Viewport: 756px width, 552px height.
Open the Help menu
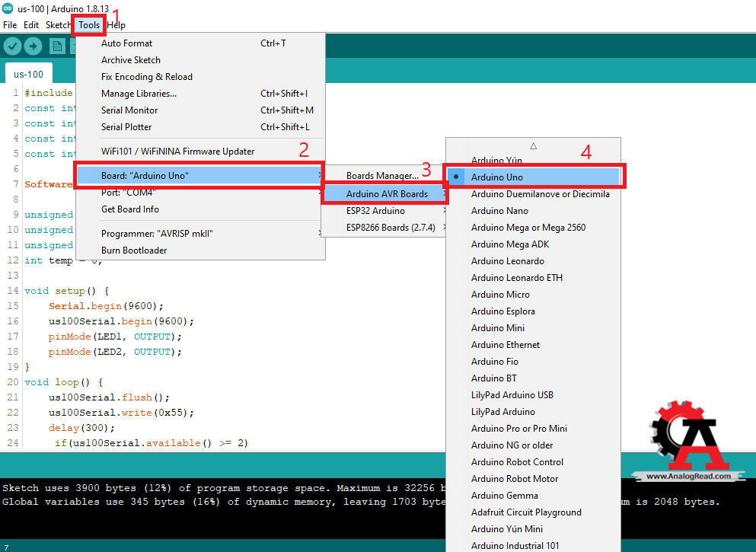tap(116, 25)
